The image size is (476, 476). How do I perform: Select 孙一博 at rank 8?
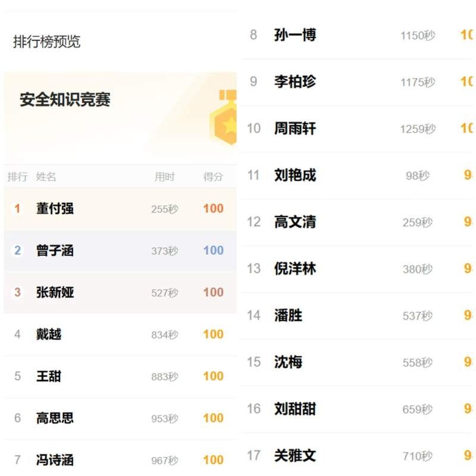pyautogui.click(x=295, y=35)
